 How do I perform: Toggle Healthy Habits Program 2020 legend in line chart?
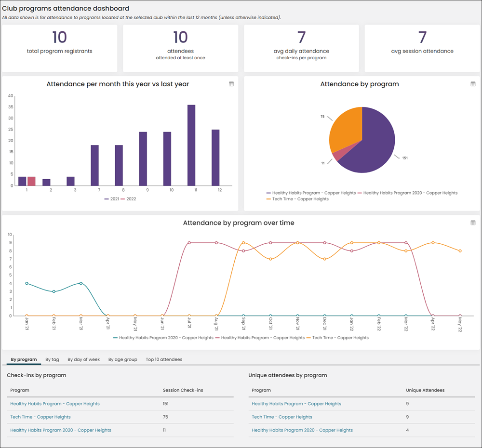pyautogui.click(x=163, y=338)
